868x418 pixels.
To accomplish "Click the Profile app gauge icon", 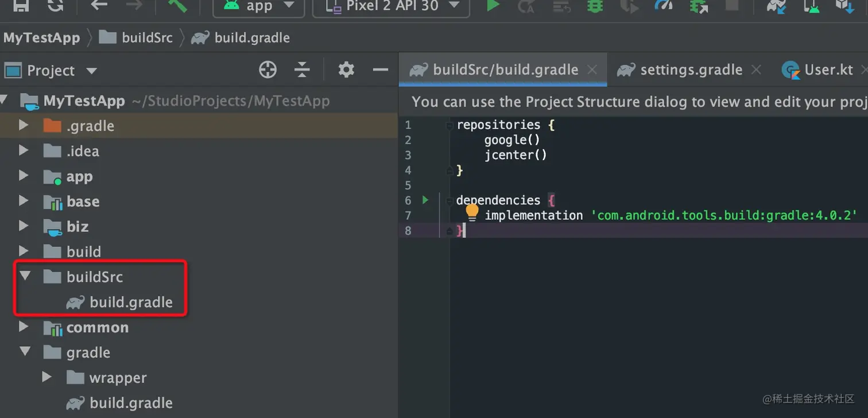I will (664, 5).
